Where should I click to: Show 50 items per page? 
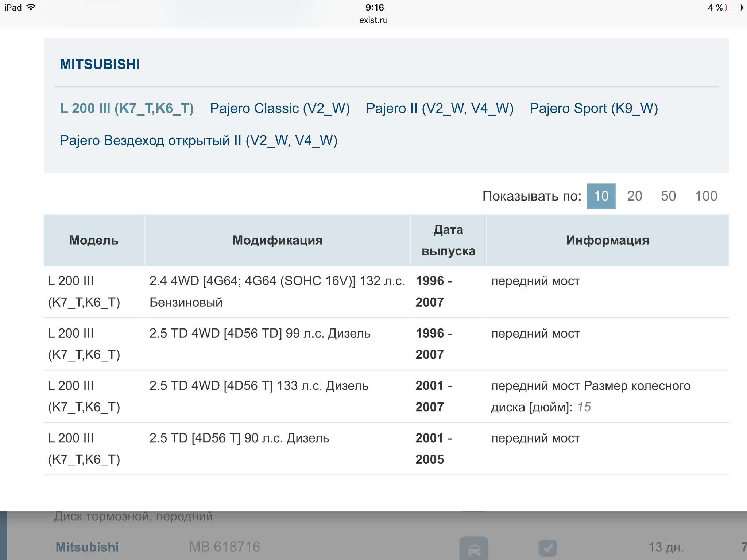[668, 196]
